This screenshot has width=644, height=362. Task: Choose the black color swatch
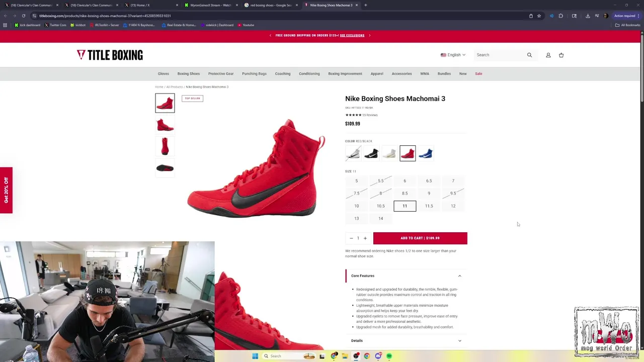pyautogui.click(x=371, y=153)
